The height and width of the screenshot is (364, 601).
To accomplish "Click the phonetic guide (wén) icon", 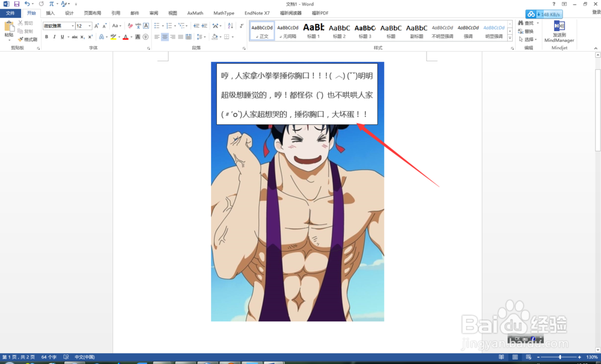I will (138, 26).
